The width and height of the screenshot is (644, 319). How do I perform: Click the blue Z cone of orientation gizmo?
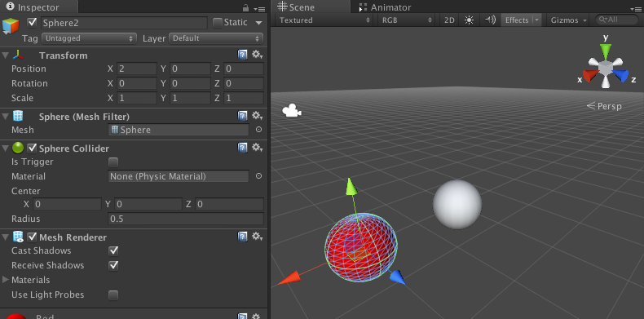click(620, 76)
